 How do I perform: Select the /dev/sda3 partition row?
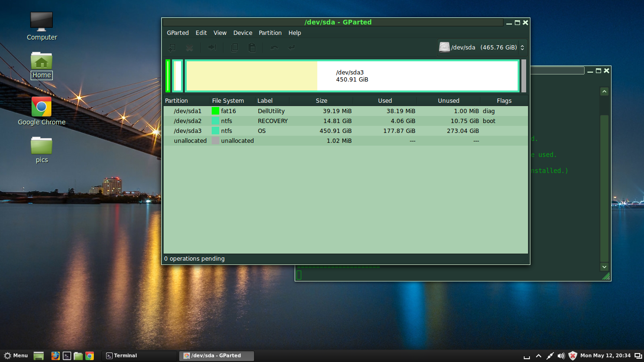346,131
